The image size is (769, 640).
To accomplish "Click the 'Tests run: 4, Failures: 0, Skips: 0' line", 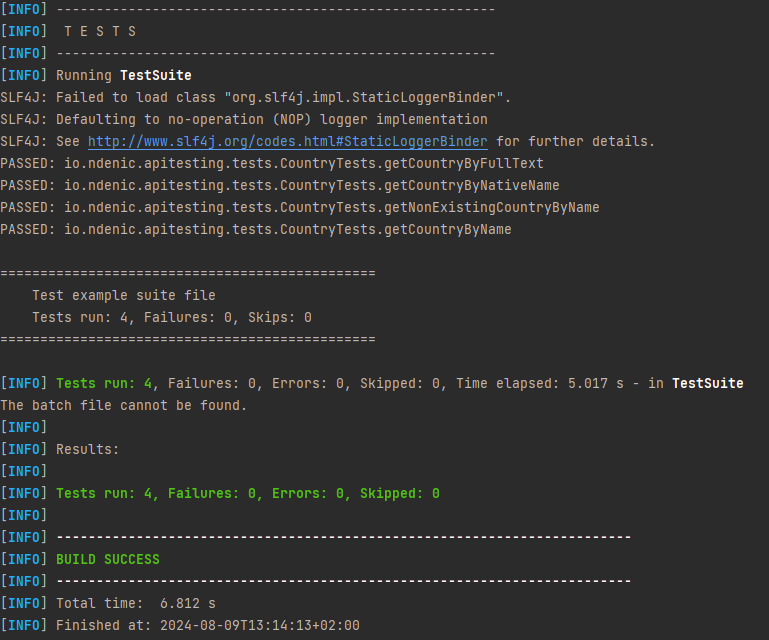I will pos(172,318).
